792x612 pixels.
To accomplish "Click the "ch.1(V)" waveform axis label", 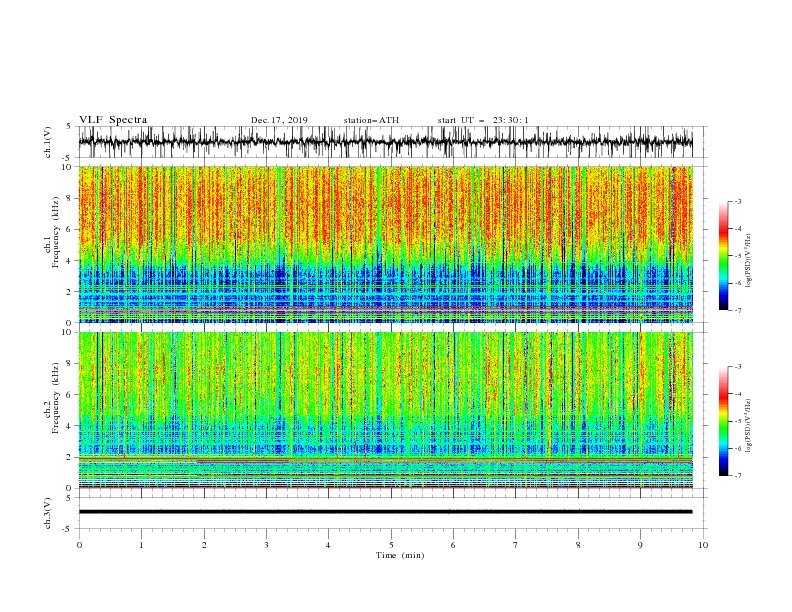I will [48, 142].
